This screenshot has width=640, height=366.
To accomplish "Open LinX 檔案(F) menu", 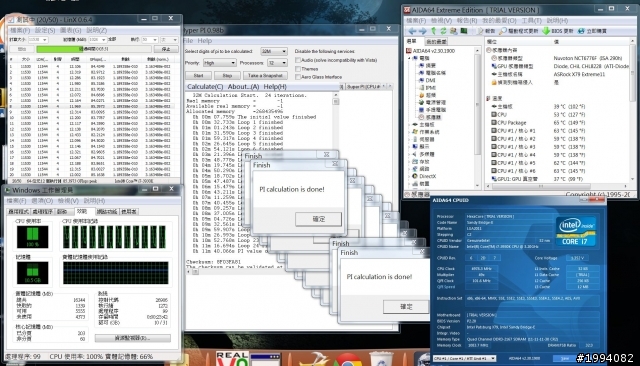I will (20, 31).
